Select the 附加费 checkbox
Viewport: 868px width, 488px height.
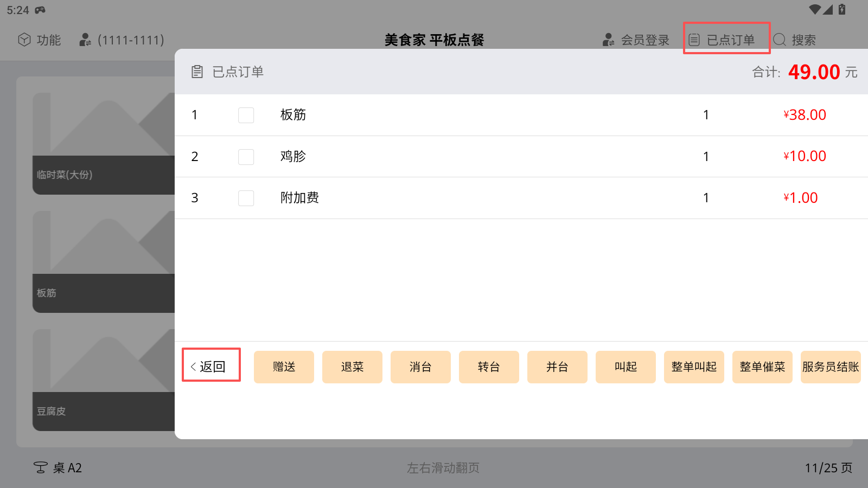click(x=246, y=198)
